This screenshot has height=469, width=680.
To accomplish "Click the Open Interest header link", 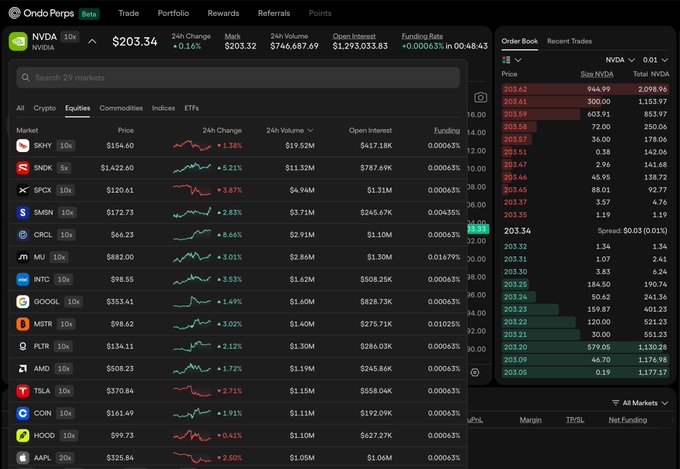I will (x=354, y=36).
